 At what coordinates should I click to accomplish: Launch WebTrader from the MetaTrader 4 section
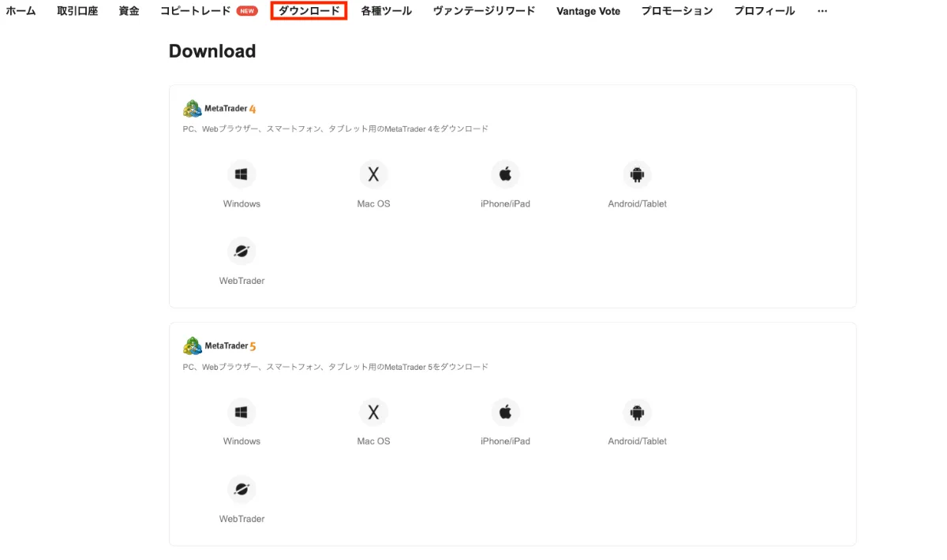(x=241, y=250)
